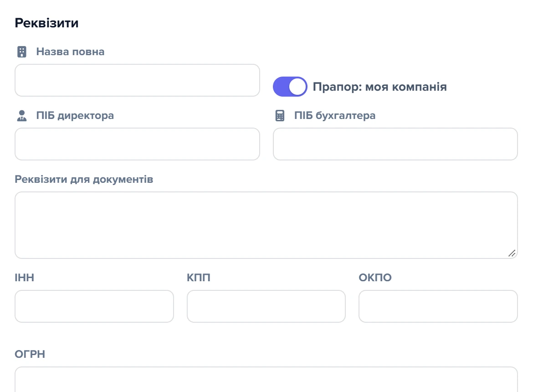This screenshot has width=533, height=392.
Task: Click the Реквізити section heading
Action: (46, 23)
